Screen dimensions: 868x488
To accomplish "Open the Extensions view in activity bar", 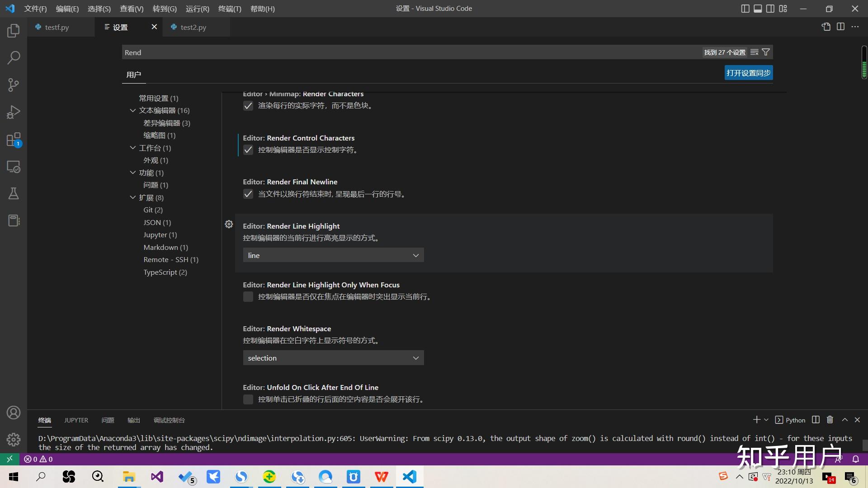I will [14, 139].
